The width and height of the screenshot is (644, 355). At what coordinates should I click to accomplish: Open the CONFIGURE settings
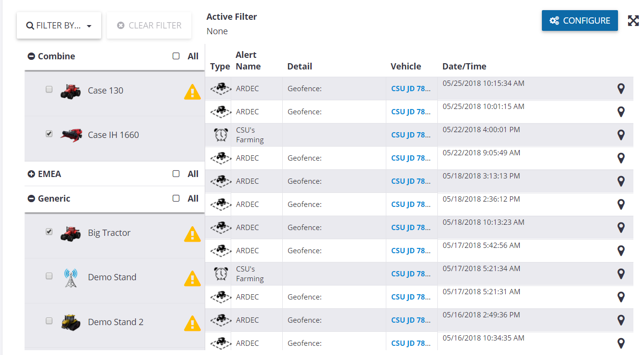click(579, 21)
